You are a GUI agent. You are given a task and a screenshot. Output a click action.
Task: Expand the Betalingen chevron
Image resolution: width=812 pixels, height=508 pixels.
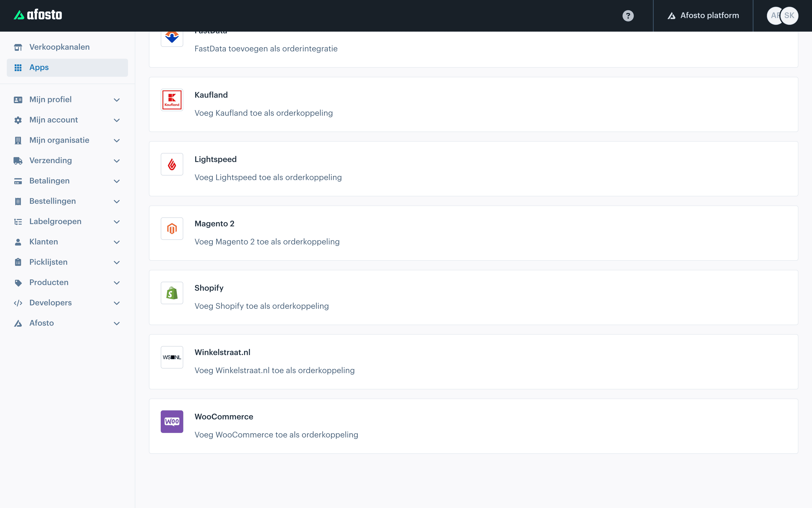117,181
